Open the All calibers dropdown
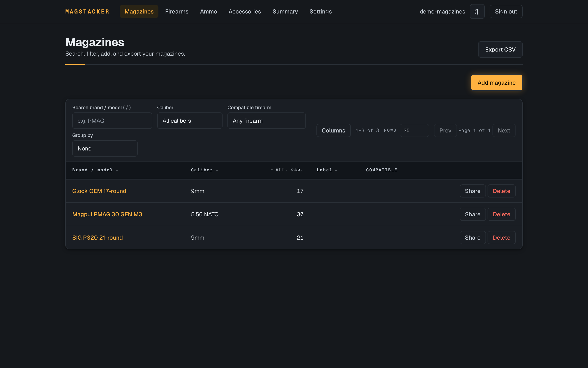 (190, 121)
